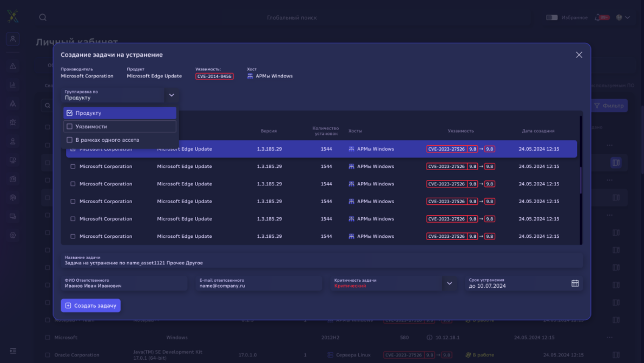Image resolution: width=644 pixels, height=363 pixels.
Task: Click the Сервера Linux host text
Action: point(353,355)
